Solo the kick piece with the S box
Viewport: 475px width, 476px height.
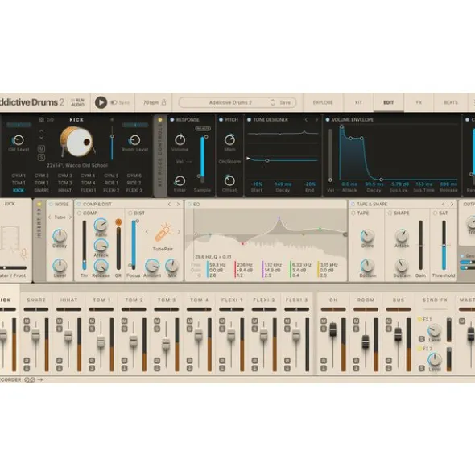tap(42, 157)
